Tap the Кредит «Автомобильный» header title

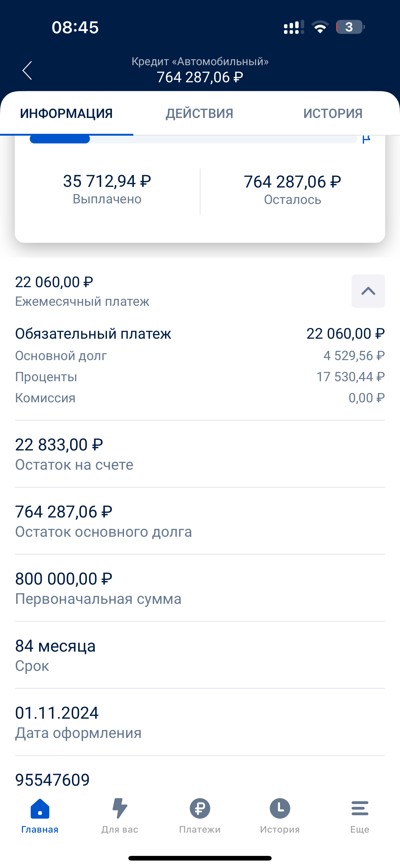click(200, 62)
